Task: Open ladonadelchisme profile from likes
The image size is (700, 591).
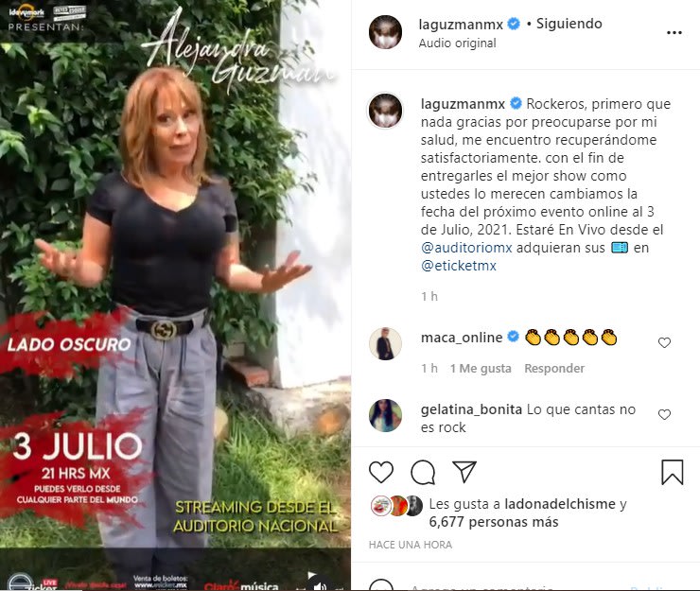Action: (x=560, y=504)
